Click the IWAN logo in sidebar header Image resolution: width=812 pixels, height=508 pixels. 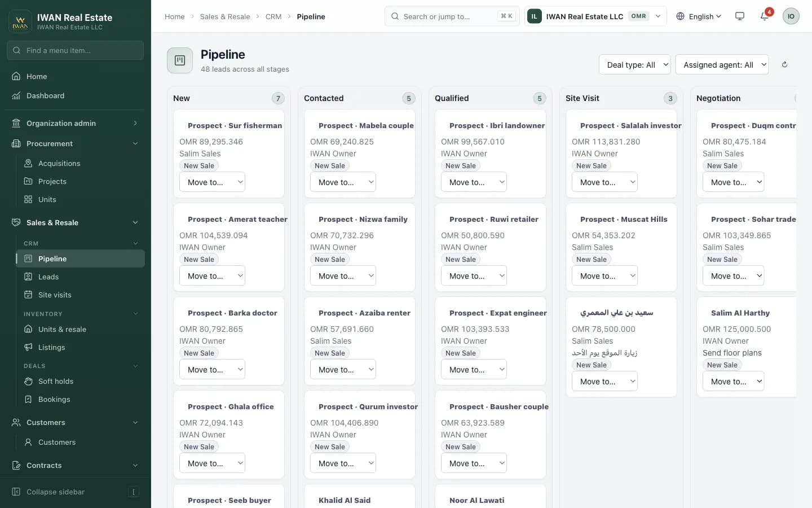click(x=20, y=21)
